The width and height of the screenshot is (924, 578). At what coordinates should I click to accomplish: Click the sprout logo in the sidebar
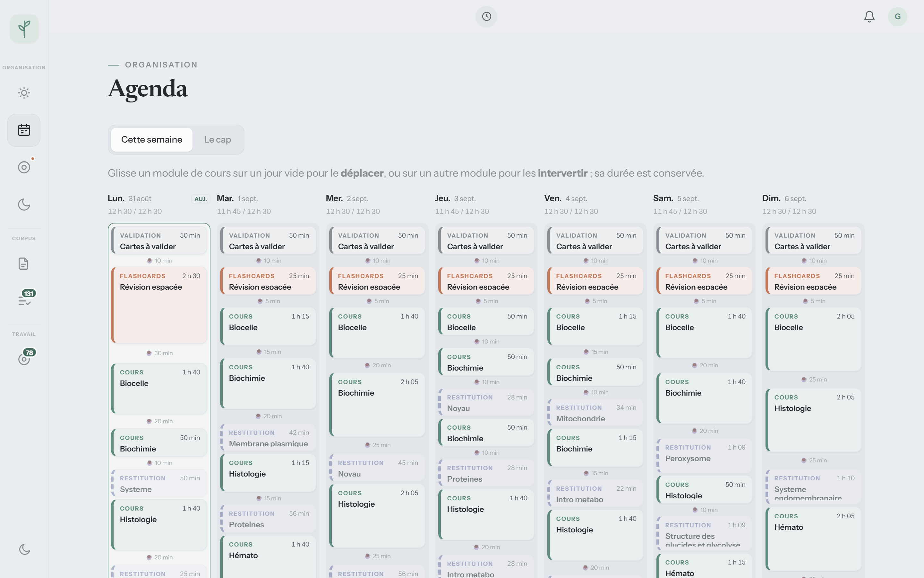click(24, 29)
